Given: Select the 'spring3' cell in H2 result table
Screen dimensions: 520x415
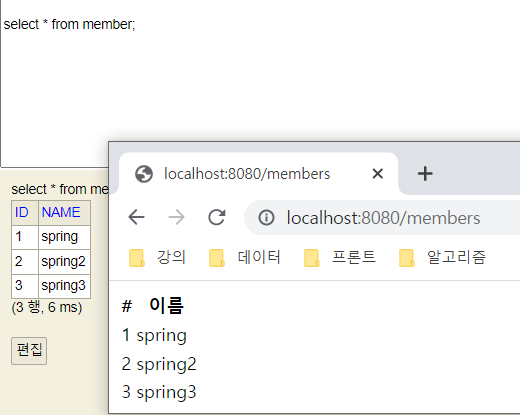Looking at the screenshot, I should [64, 286].
